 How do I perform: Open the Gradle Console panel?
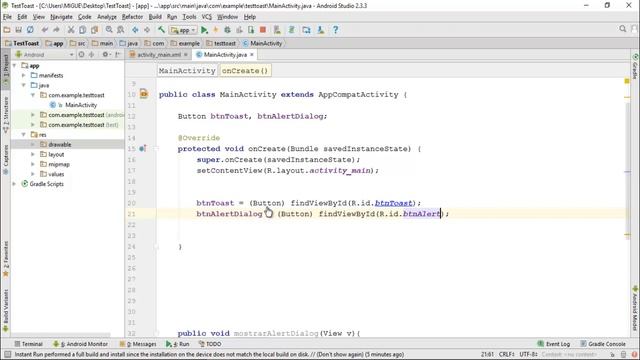point(603,344)
